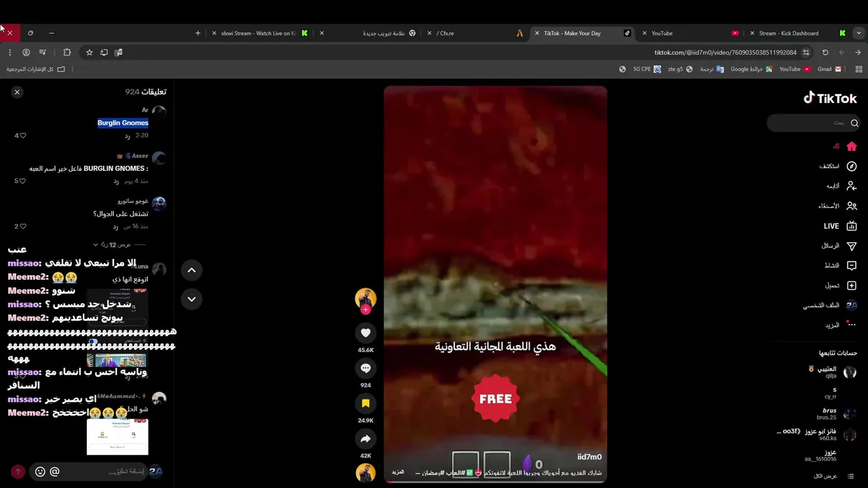Viewport: 868px width, 488px height.
Task: Open the all bookmarks folder
Action: 35,69
